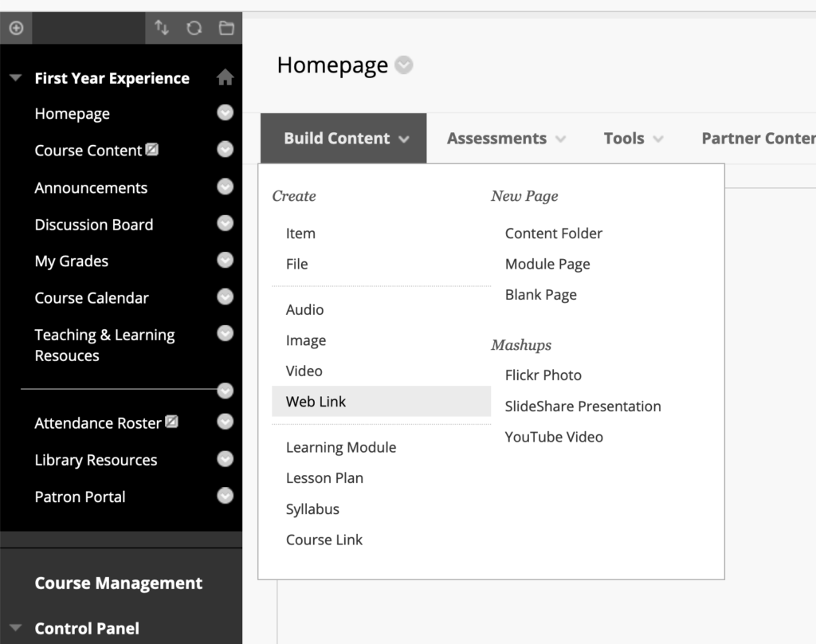Open options chevron next to Homepage title

click(x=404, y=65)
